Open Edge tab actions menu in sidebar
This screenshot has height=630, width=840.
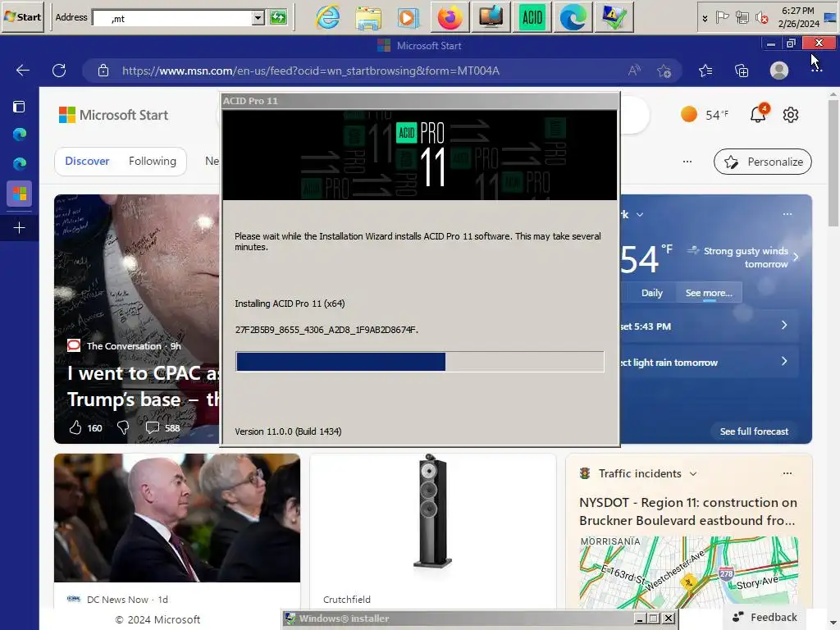[20, 107]
